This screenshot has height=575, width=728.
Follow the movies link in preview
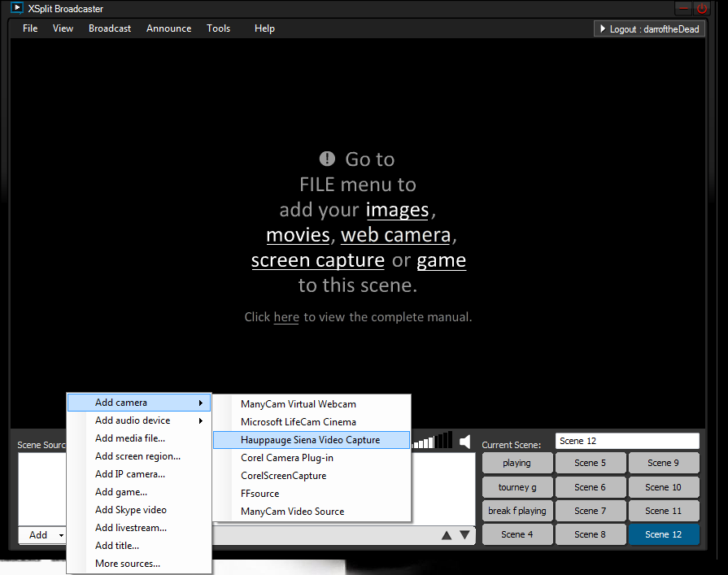298,235
